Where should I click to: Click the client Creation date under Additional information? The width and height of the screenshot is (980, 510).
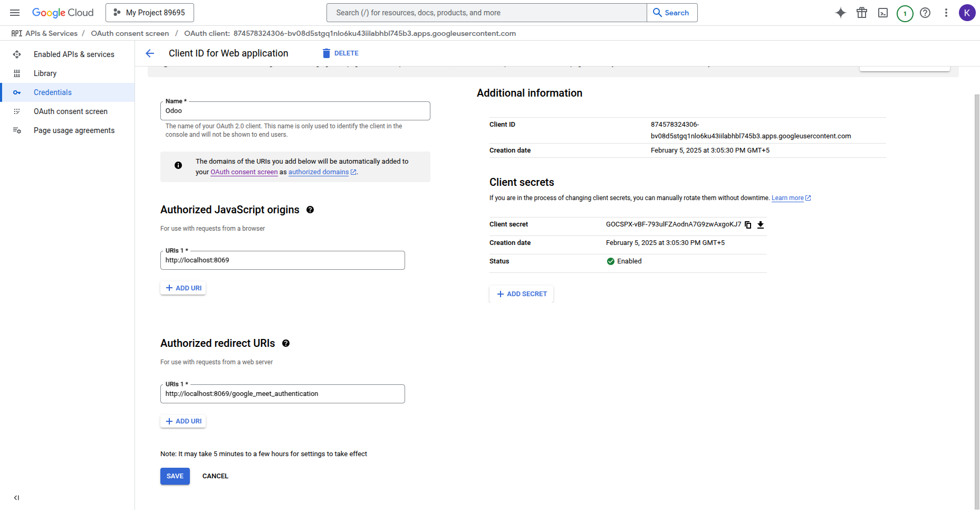point(710,150)
